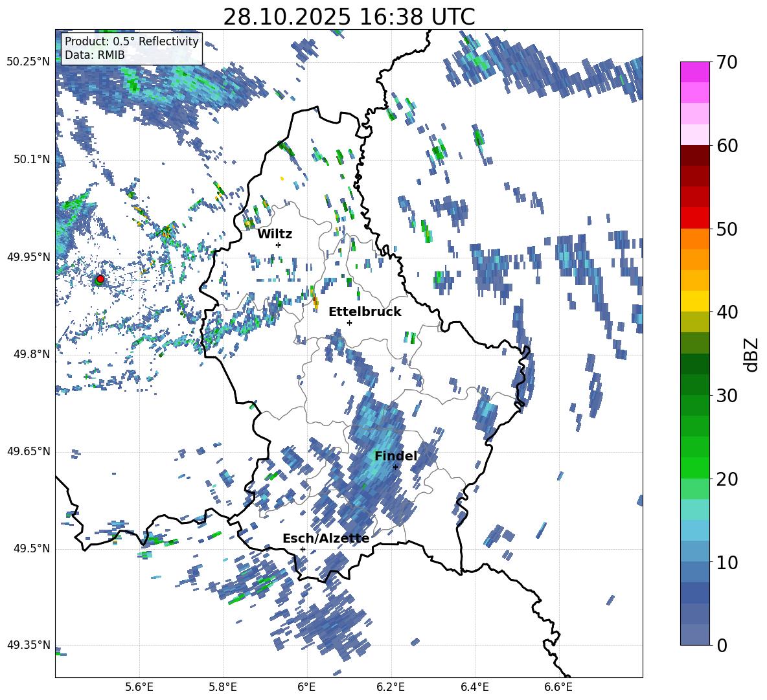Viewport: 767px width, 700px height.
Task: Click the 0 colorbar tick label
Action: tap(722, 645)
